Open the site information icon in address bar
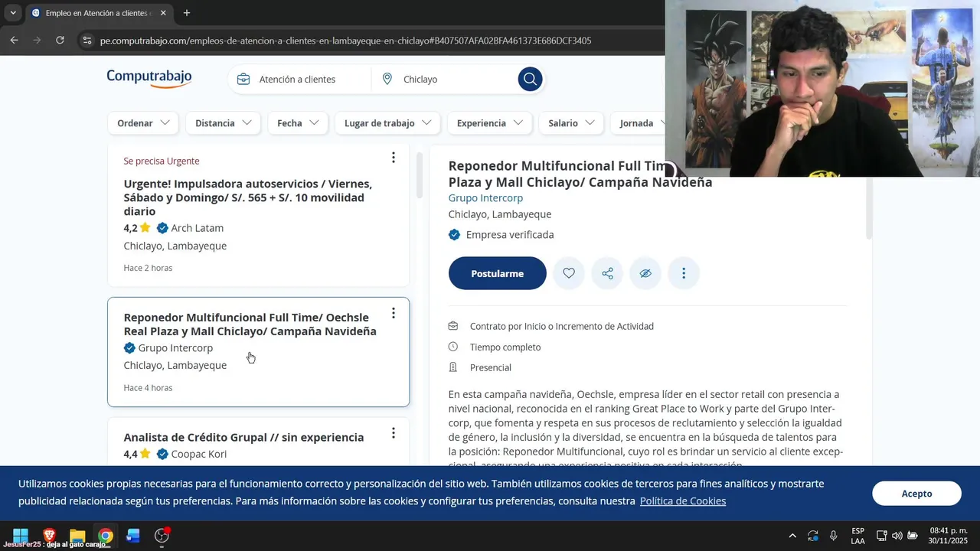Screen dimensions: 980x551 pyautogui.click(x=87, y=40)
